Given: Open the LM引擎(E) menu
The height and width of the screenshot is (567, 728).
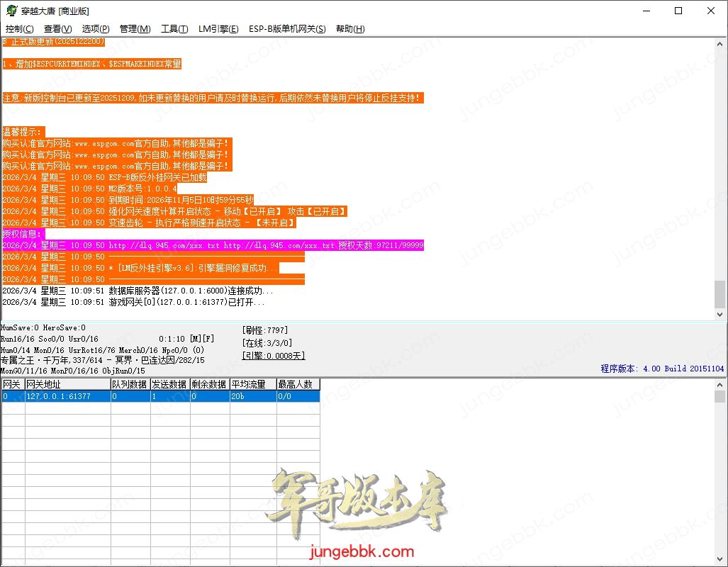Looking at the screenshot, I should tap(218, 29).
